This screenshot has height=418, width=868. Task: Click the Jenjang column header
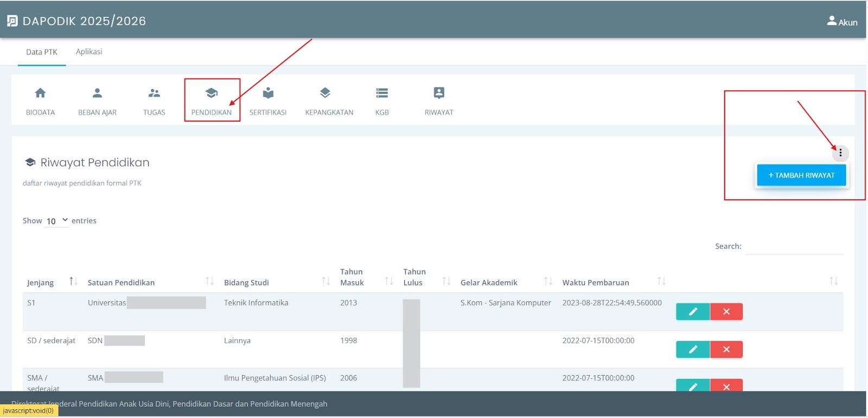[x=41, y=283]
